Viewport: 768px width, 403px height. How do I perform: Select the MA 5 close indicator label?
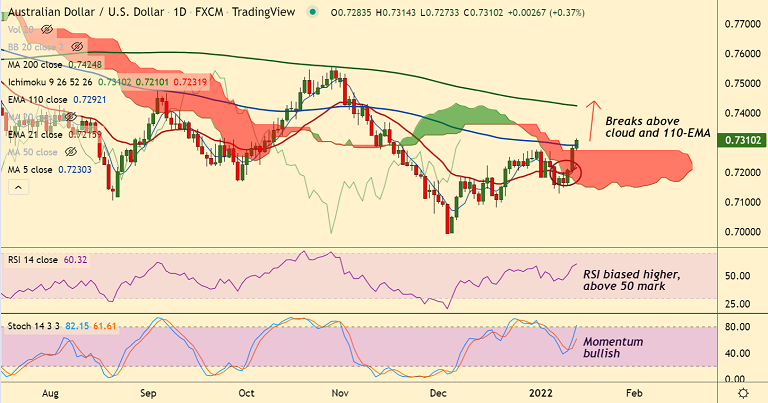coord(30,170)
